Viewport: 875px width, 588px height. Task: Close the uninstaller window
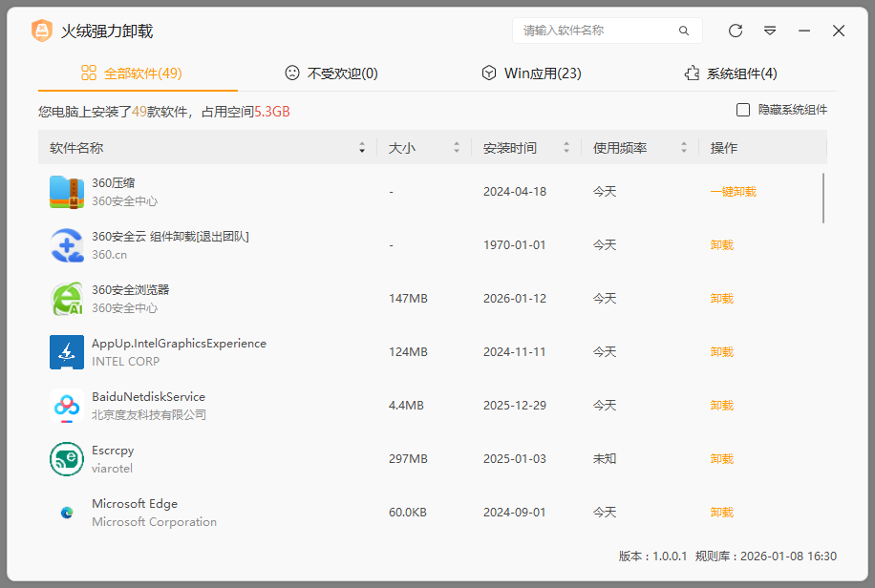pos(839,31)
